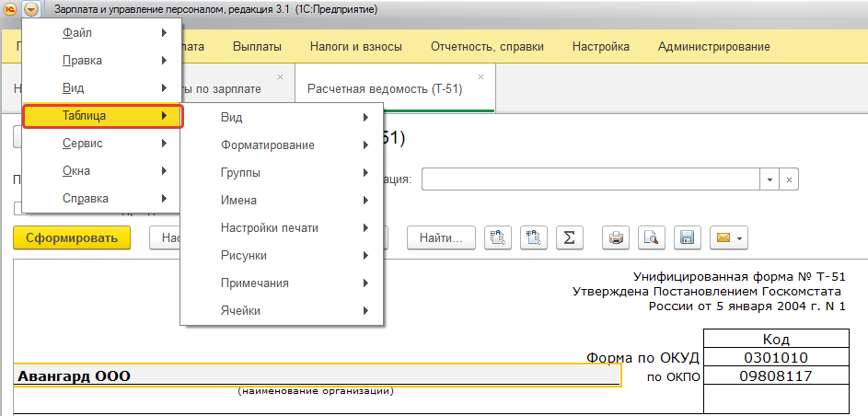The height and width of the screenshot is (416, 868).
Task: Expand the Ячейки submenu entry
Action: [282, 311]
